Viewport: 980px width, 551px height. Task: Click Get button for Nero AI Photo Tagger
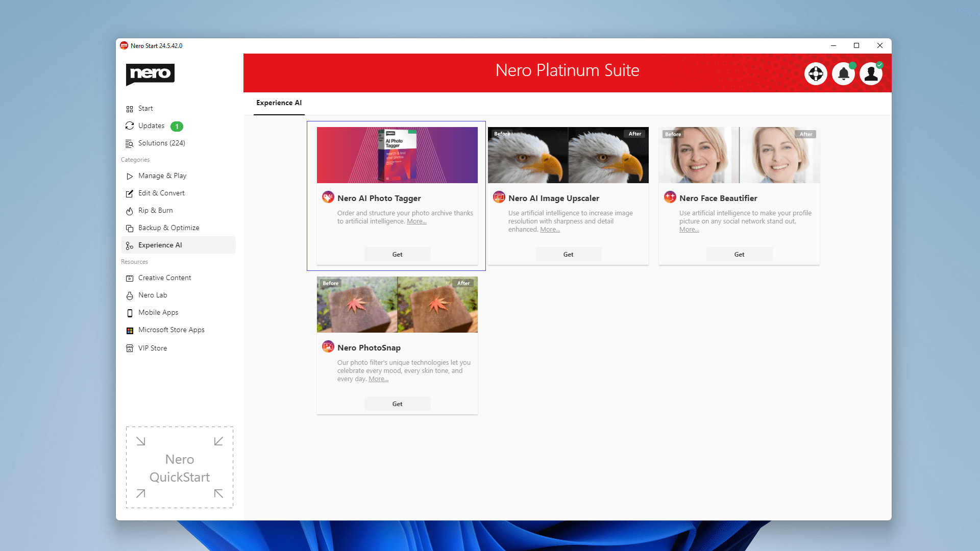397,254
